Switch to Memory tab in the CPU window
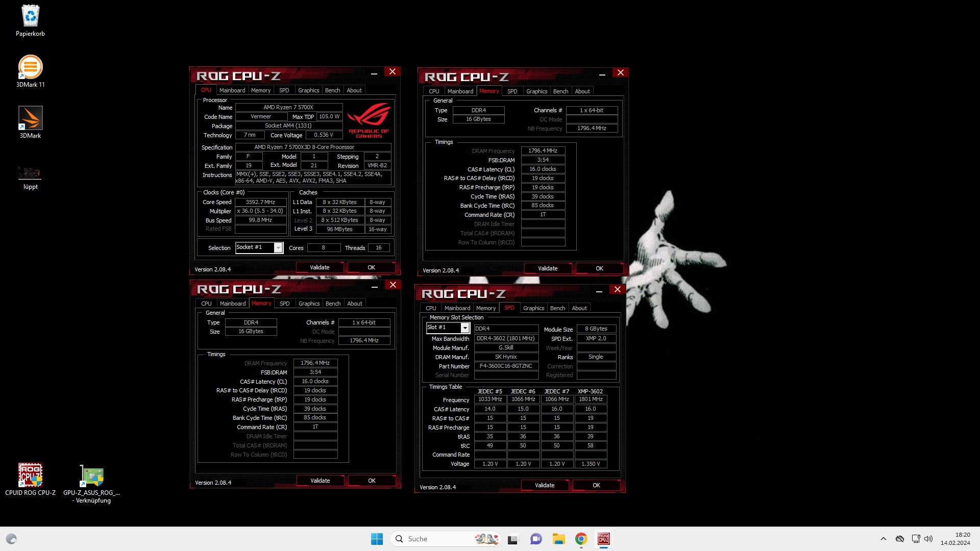 pyautogui.click(x=261, y=90)
